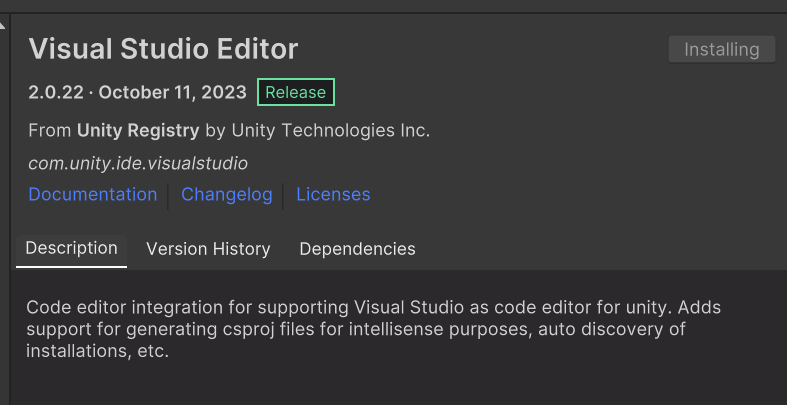This screenshot has height=405, width=787.
Task: Open the Documentation link
Action: click(92, 194)
